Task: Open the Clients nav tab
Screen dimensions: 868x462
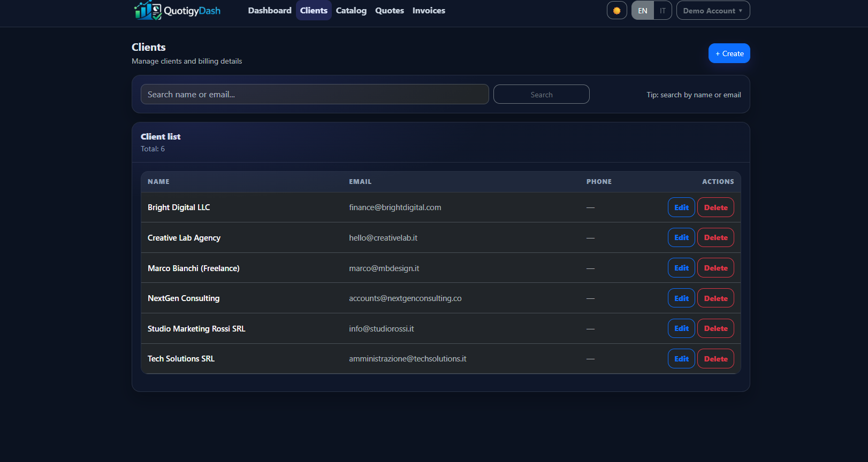Action: (x=314, y=10)
